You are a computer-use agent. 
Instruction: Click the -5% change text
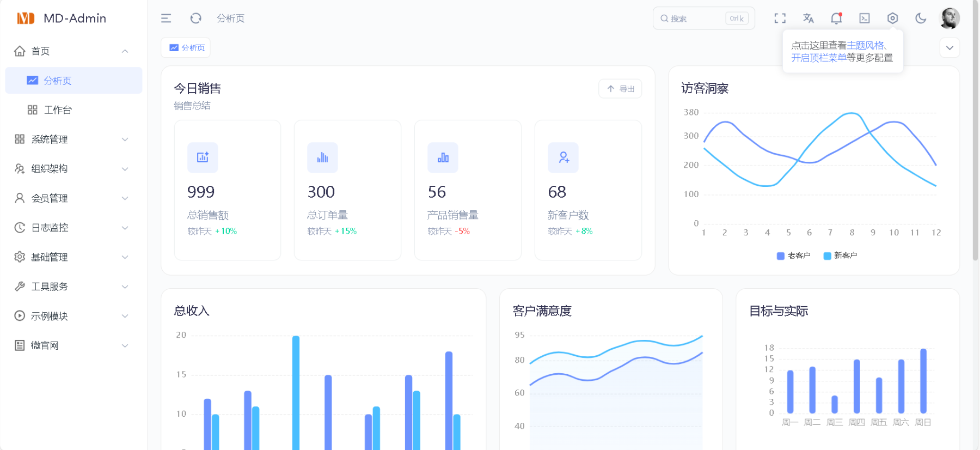point(462,232)
